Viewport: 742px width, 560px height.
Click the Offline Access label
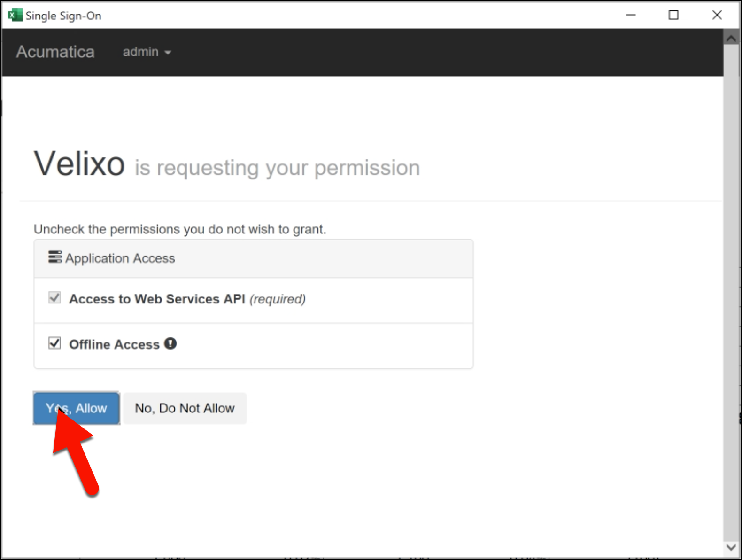(114, 344)
